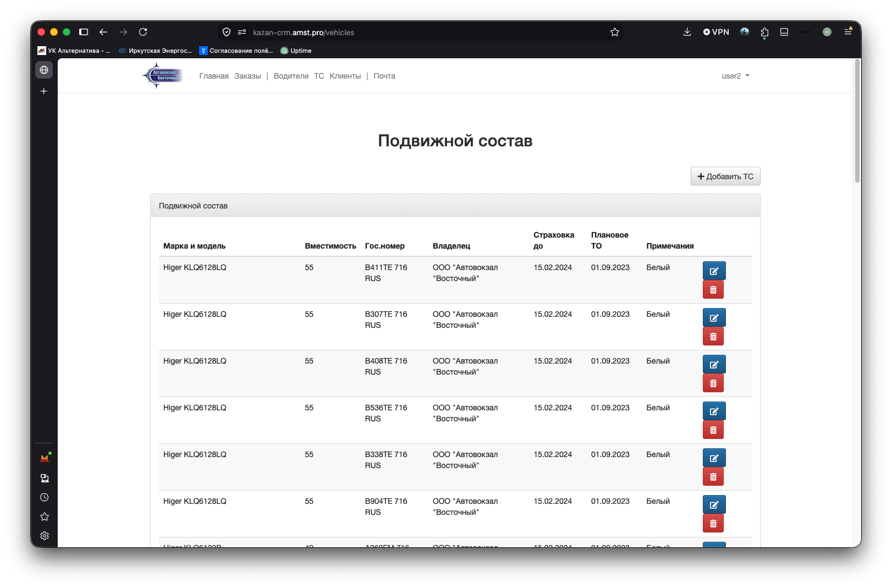Select plate number B411TE 716 RUS
The image size is (892, 588).
tap(386, 273)
